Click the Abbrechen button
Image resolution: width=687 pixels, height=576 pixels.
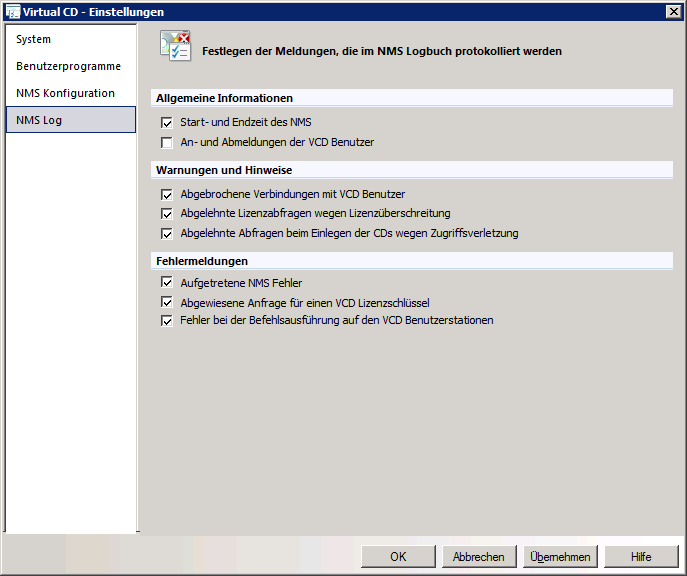(479, 556)
